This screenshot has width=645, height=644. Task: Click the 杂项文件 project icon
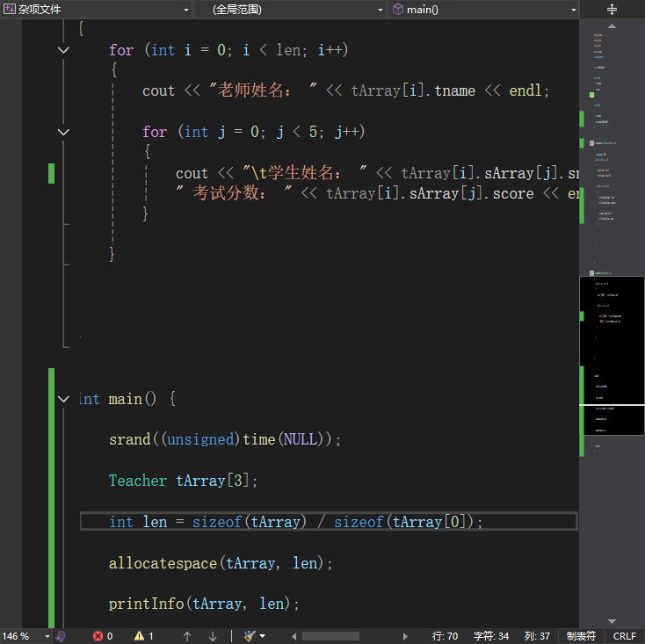click(x=9, y=9)
